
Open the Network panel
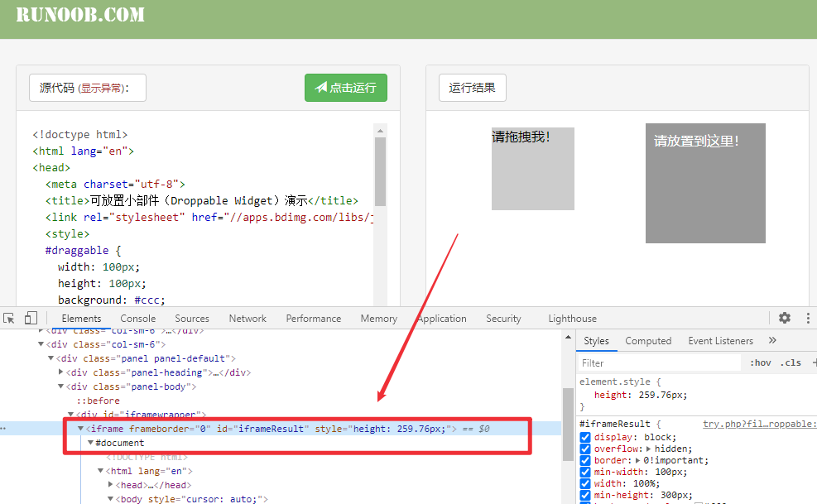[247, 317]
